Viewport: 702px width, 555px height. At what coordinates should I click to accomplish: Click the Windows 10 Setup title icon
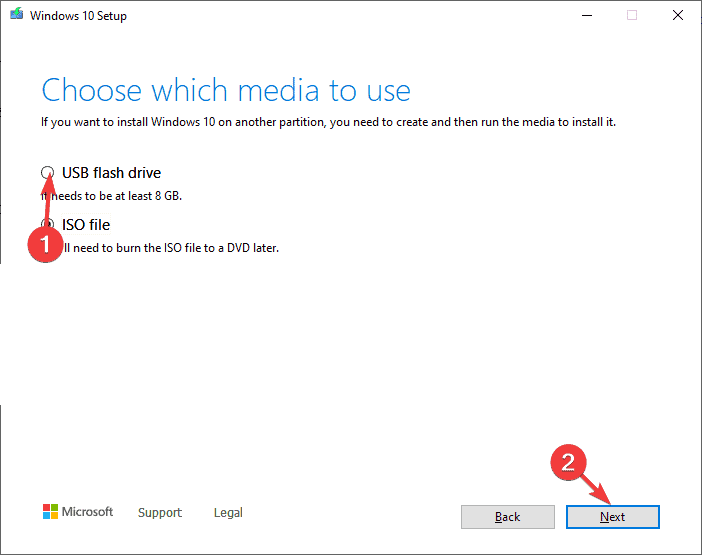17,14
